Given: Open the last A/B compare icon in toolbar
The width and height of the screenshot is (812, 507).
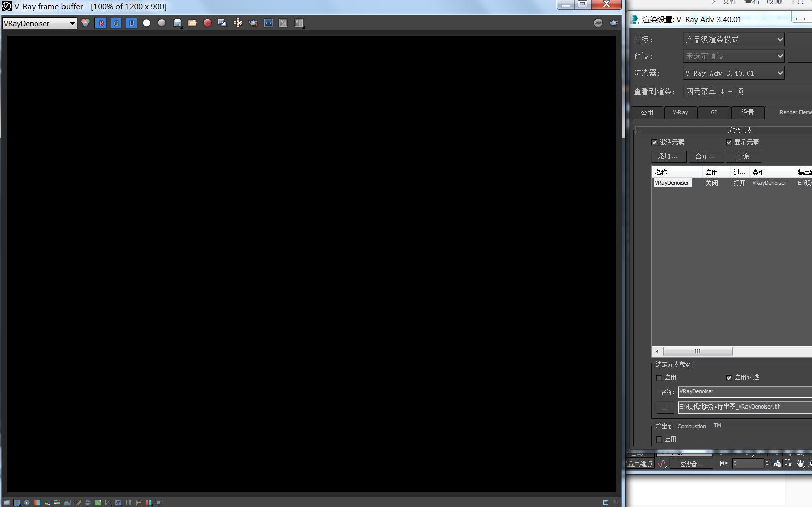Looking at the screenshot, I should coord(299,23).
